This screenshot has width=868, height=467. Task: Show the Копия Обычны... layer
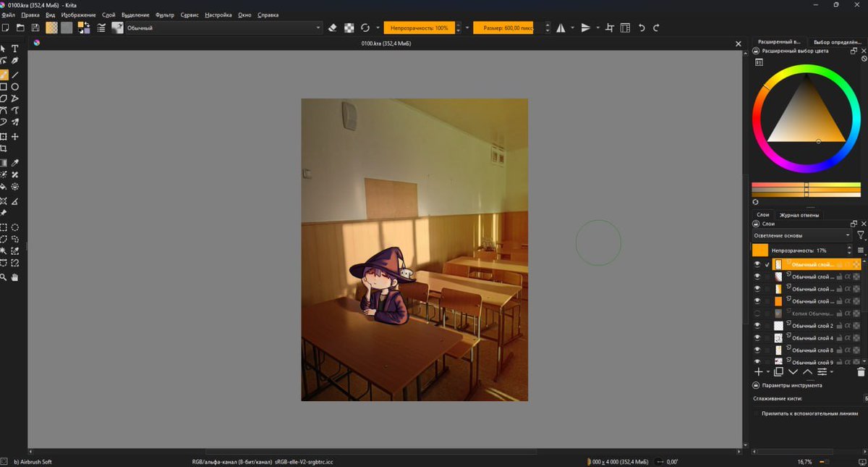click(x=757, y=314)
